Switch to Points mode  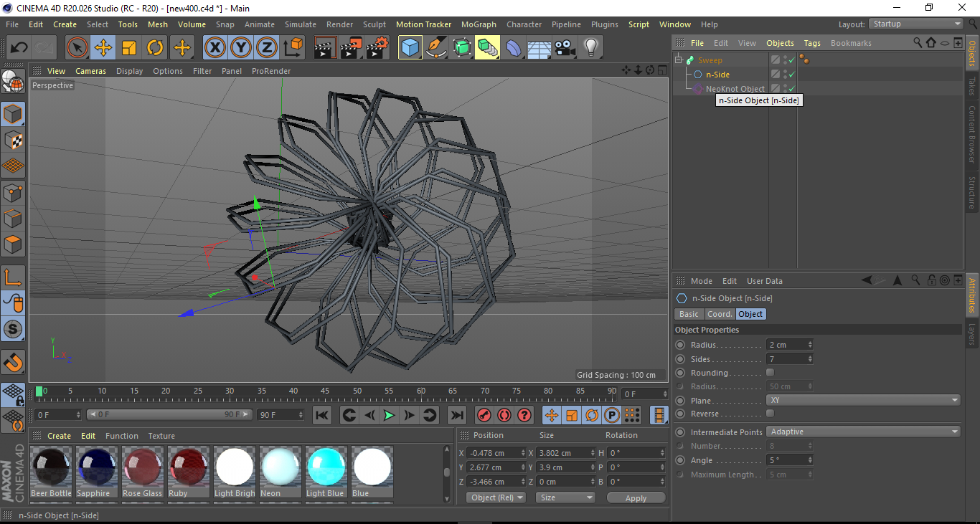[13, 192]
